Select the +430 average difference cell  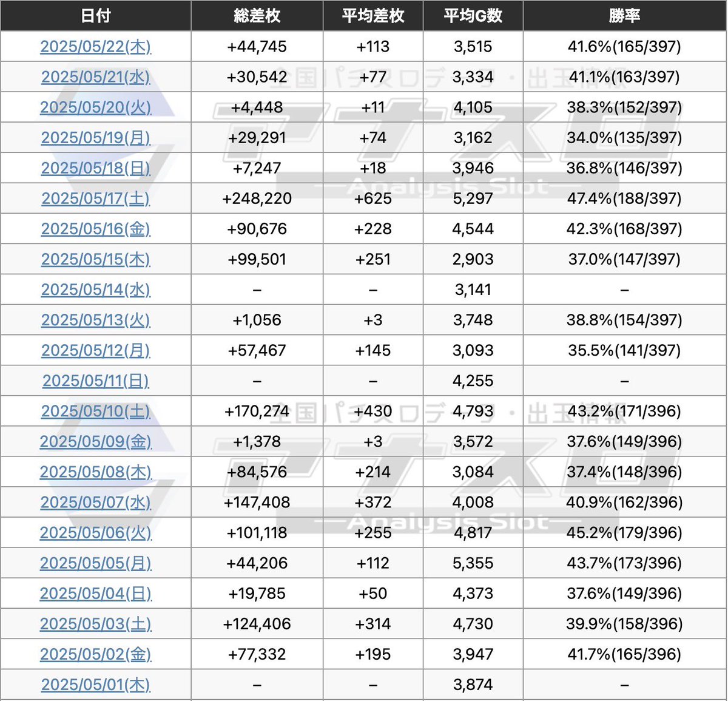(373, 411)
